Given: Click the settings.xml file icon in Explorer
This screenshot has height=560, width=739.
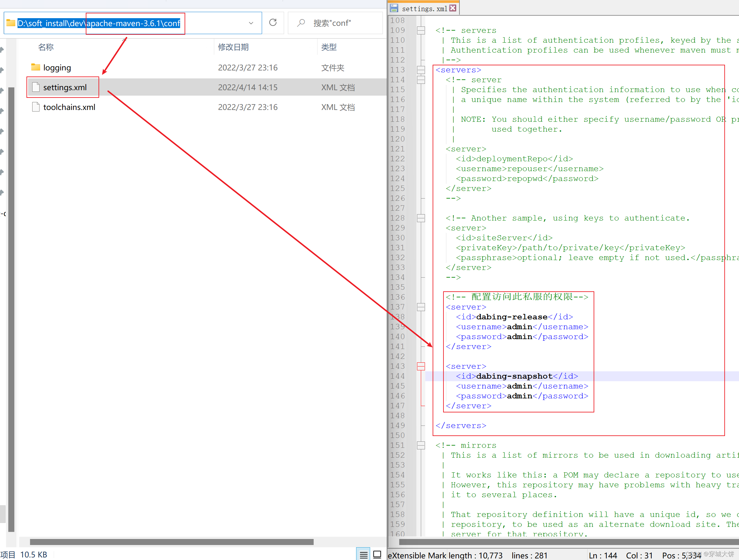Looking at the screenshot, I should (x=36, y=87).
